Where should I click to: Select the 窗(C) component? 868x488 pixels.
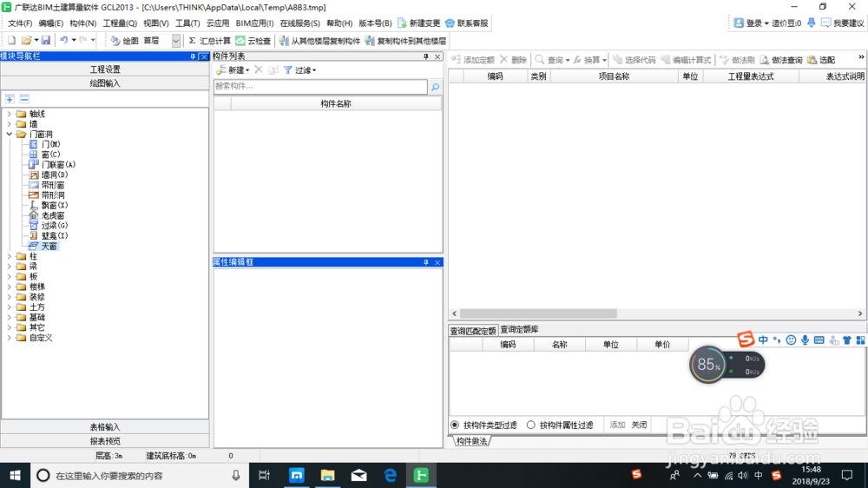45,155
